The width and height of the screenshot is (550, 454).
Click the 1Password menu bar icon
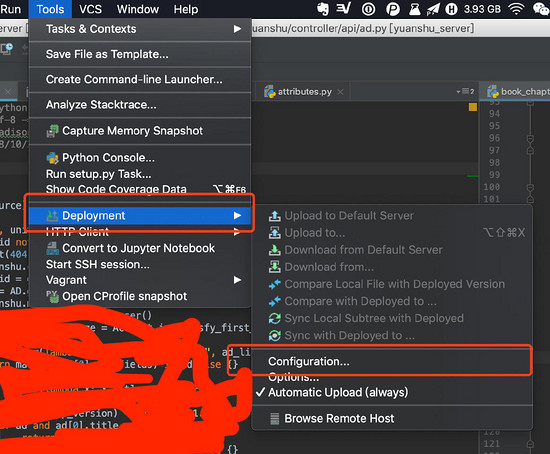point(368,9)
